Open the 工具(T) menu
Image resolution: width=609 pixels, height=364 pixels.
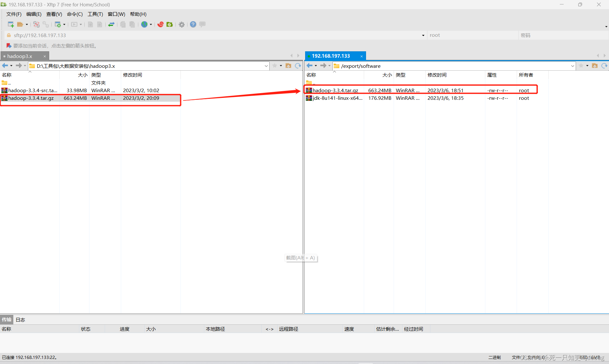(x=95, y=14)
